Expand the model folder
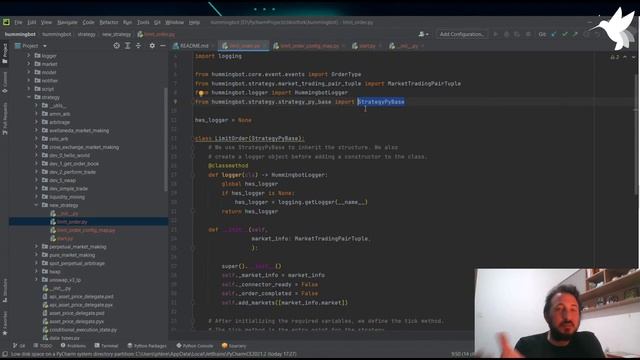 click(x=29, y=72)
